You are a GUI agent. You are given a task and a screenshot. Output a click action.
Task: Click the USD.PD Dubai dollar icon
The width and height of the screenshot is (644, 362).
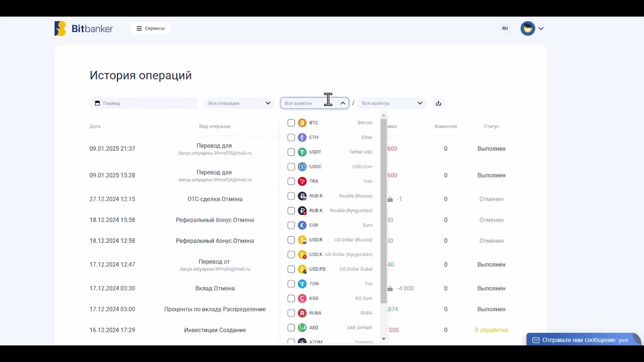point(302,269)
